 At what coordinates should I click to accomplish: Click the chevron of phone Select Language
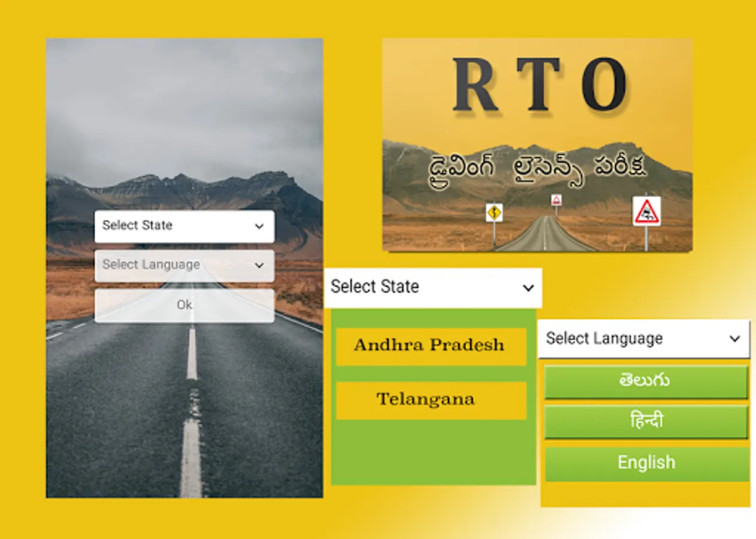tap(259, 265)
